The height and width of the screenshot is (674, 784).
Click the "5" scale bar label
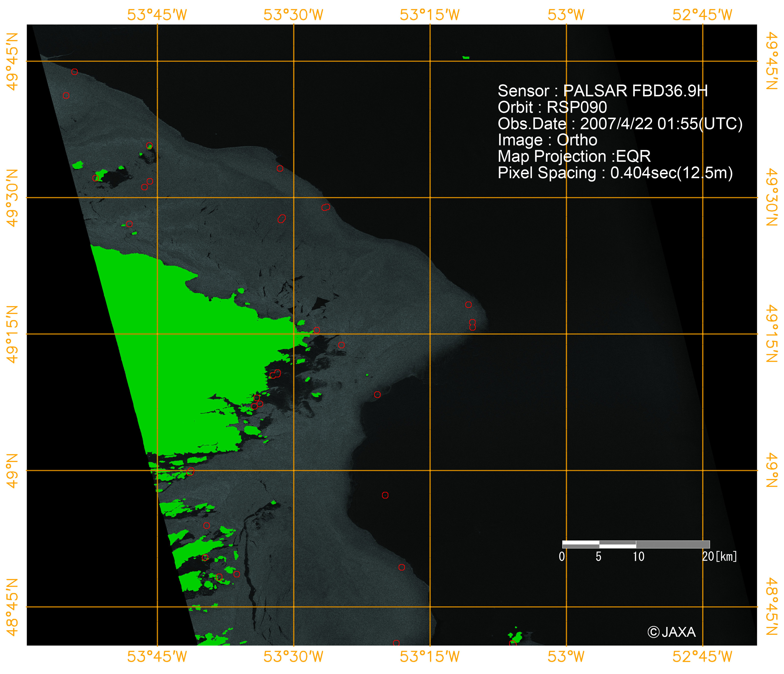pyautogui.click(x=598, y=556)
